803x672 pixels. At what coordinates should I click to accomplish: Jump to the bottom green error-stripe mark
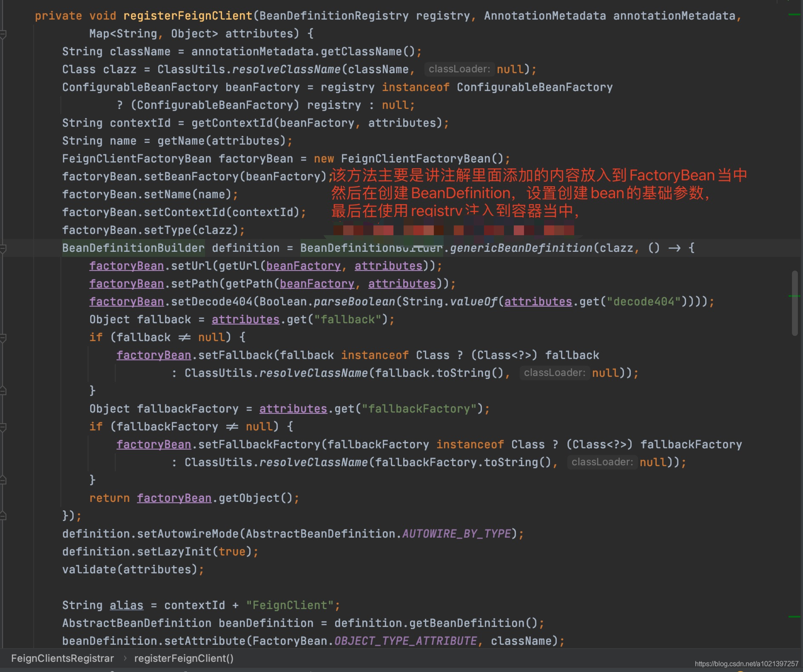click(794, 616)
